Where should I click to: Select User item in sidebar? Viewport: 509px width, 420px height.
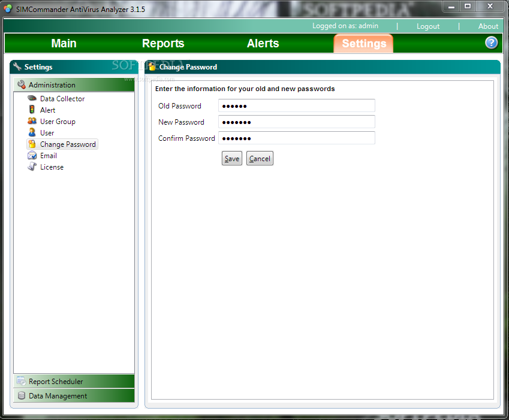47,132
